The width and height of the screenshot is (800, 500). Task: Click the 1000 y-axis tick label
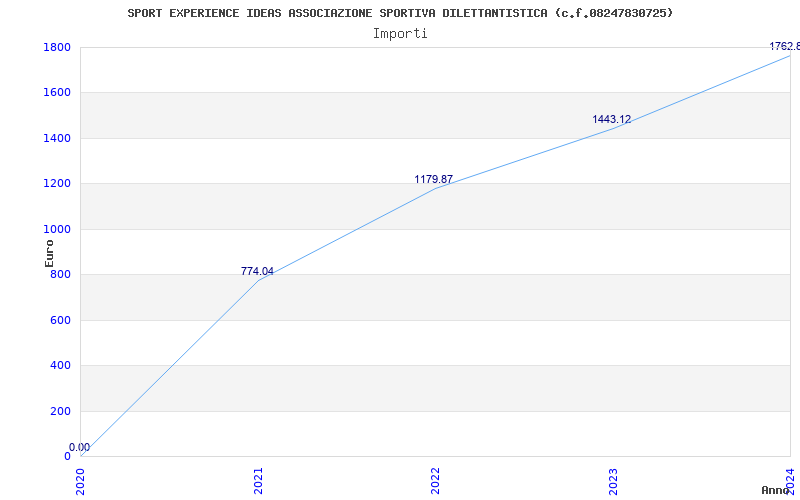(x=57, y=230)
